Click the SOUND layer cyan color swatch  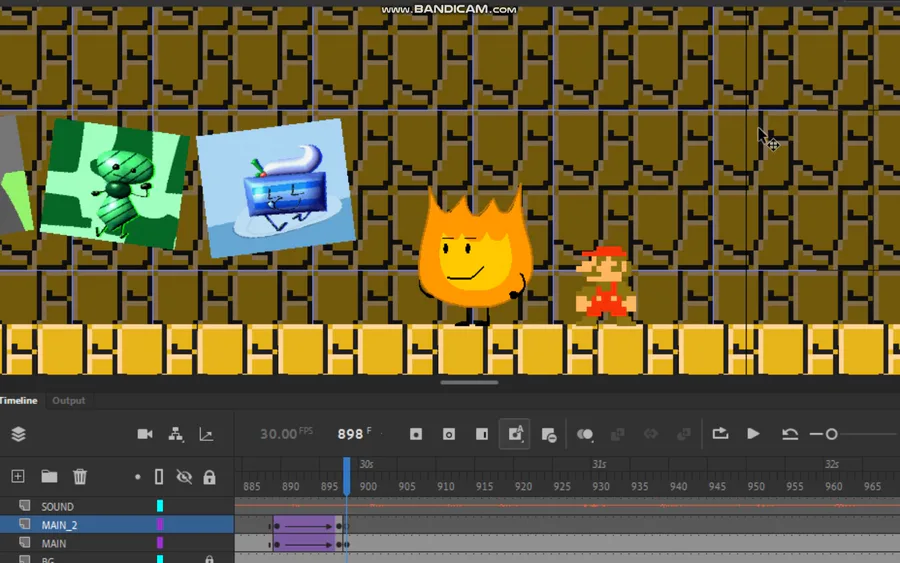coord(160,506)
